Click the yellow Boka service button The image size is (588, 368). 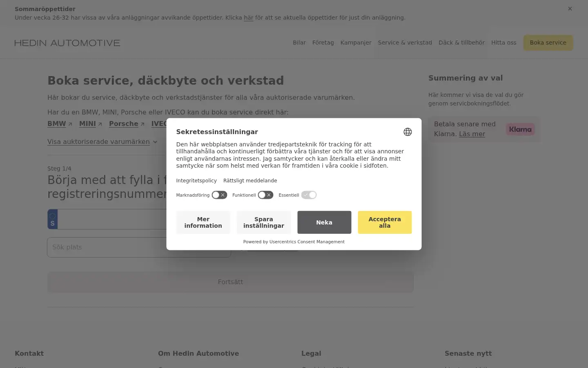tap(548, 43)
